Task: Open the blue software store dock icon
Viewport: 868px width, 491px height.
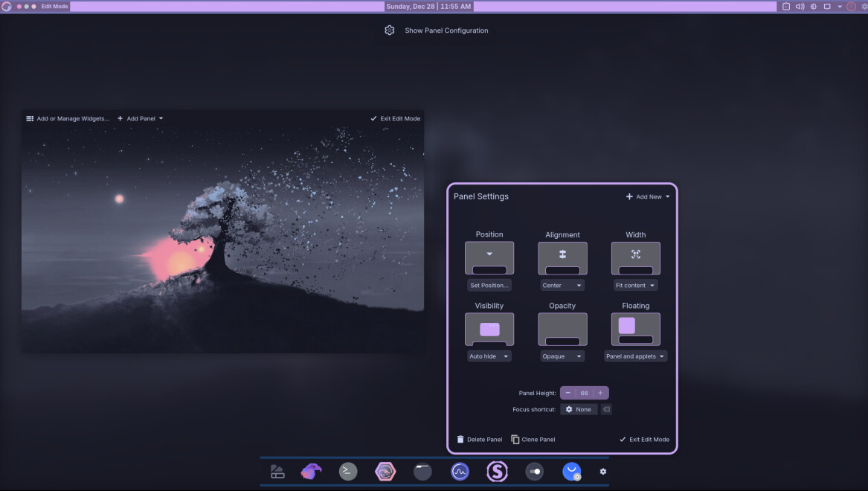Action: click(x=571, y=471)
